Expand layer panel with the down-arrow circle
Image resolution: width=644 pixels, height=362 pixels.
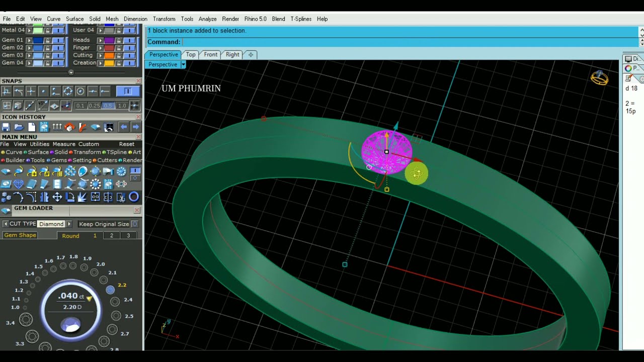(x=71, y=72)
